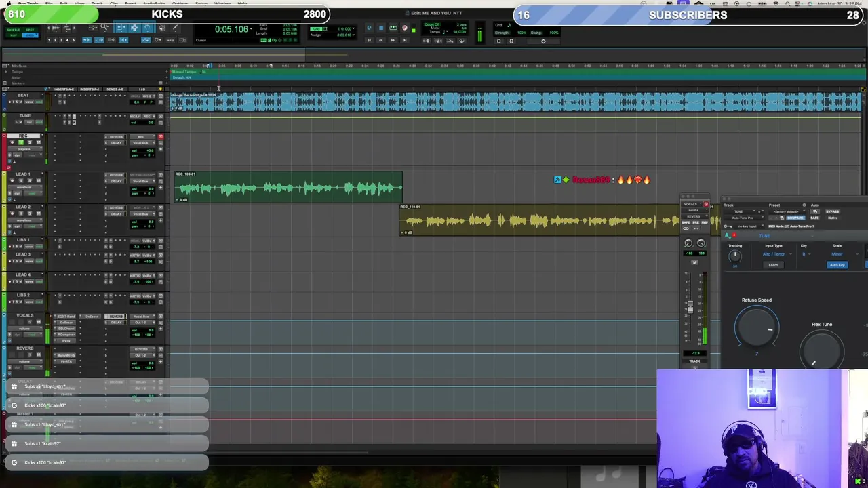Open LEAD 1 waveform view dropdown

point(25,187)
